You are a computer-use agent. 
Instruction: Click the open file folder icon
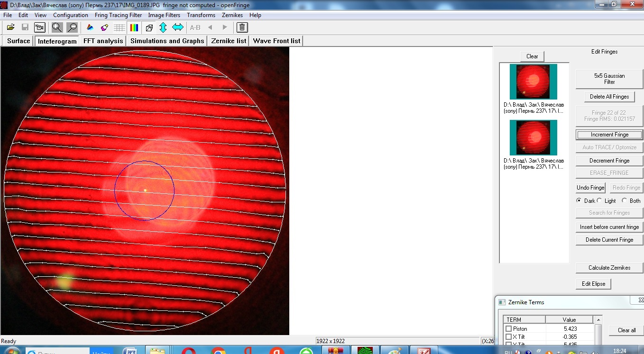point(10,27)
